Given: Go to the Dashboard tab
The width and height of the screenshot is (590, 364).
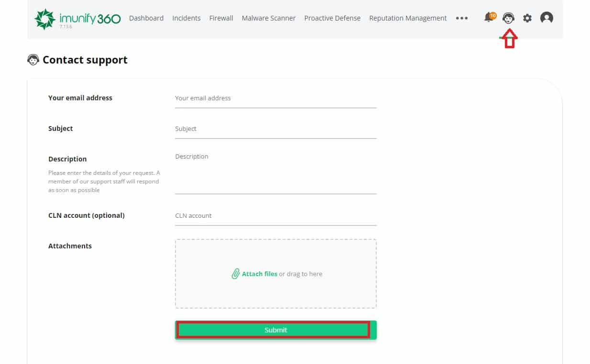Looking at the screenshot, I should (146, 18).
